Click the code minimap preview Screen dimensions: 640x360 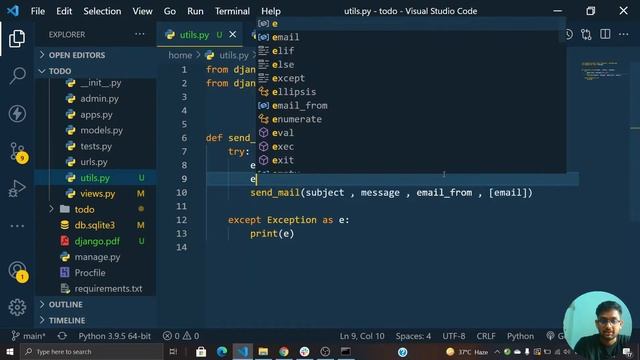(x=602, y=70)
